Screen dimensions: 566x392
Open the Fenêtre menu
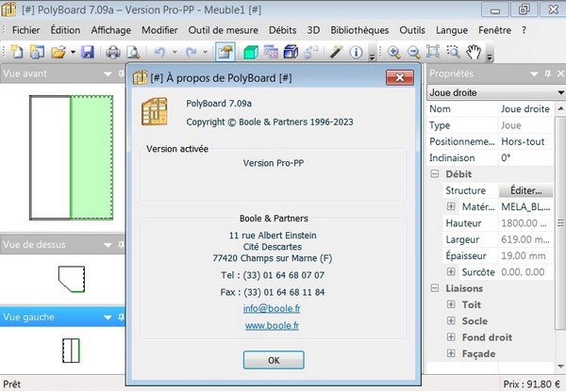click(494, 30)
